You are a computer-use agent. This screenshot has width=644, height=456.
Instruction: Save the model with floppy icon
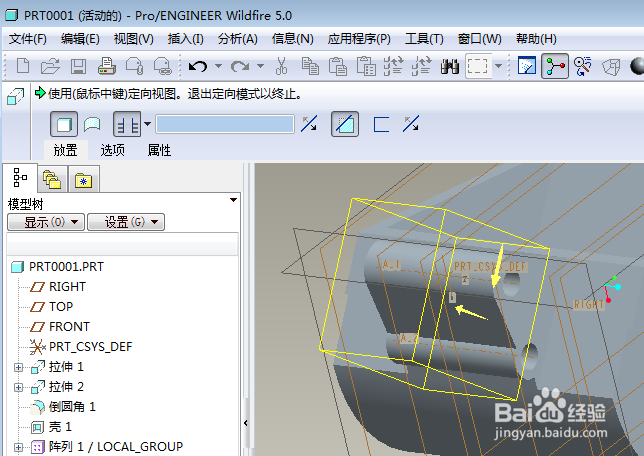[x=78, y=66]
